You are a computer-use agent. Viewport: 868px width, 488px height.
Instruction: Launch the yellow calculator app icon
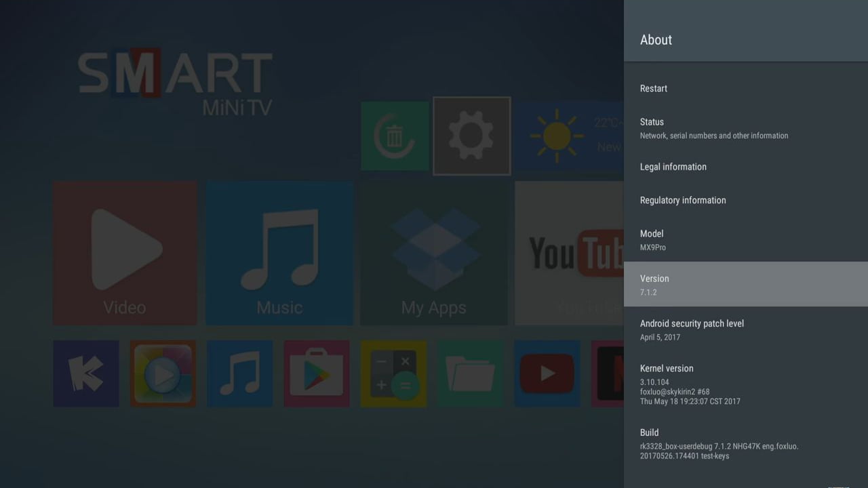(394, 373)
